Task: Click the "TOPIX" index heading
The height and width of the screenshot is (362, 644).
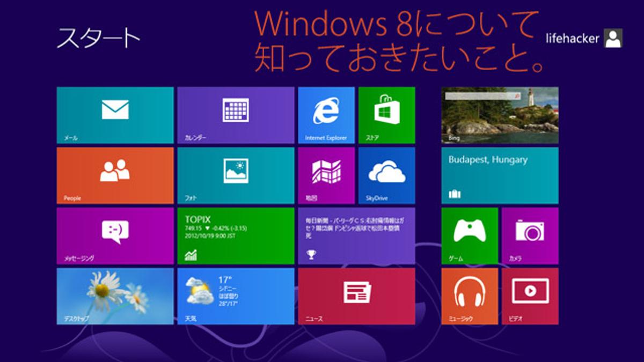Action: pos(197,219)
